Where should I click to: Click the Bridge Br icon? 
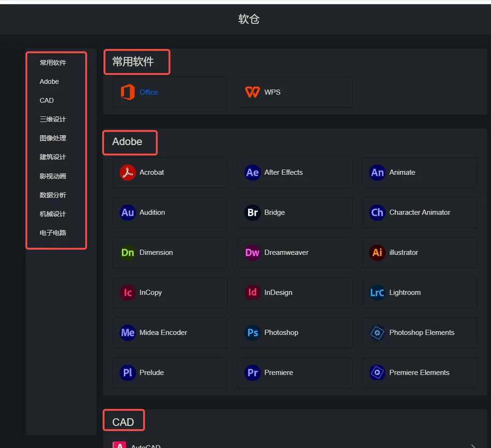pyautogui.click(x=252, y=213)
